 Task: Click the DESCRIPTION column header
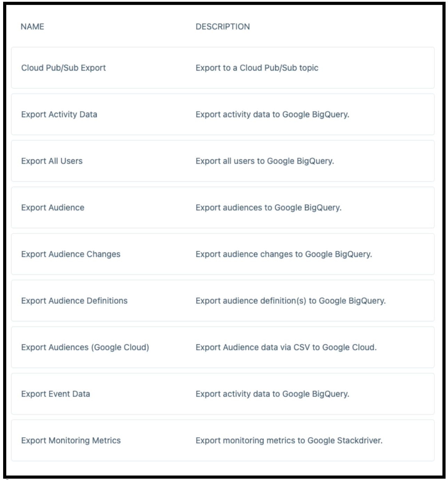(223, 27)
